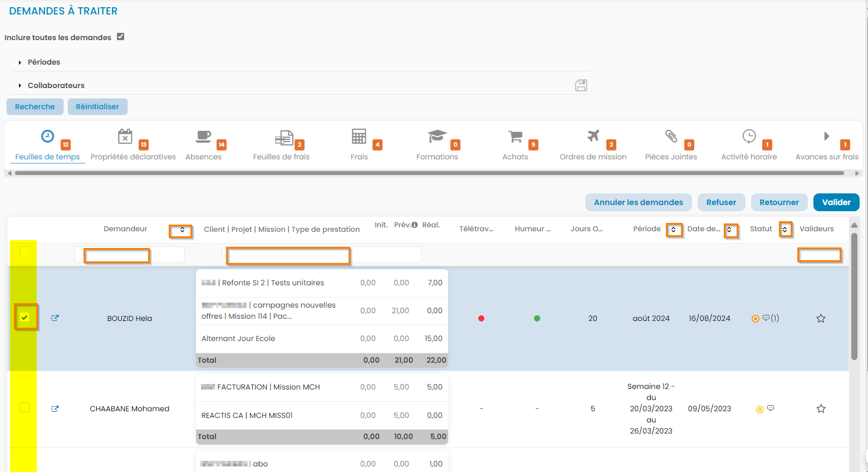Screen dimensions: 868x472
Task: Click the star in CHAABANE Mohamed row
Action: [x=820, y=409]
